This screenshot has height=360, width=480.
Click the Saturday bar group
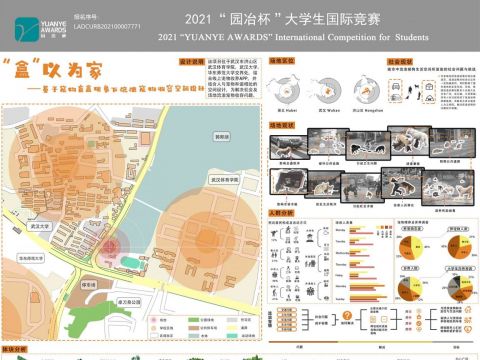pyautogui.click(x=367, y=287)
